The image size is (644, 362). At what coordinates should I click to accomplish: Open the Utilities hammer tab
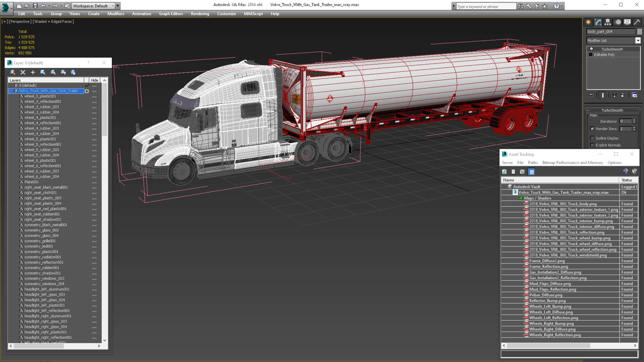point(637,22)
